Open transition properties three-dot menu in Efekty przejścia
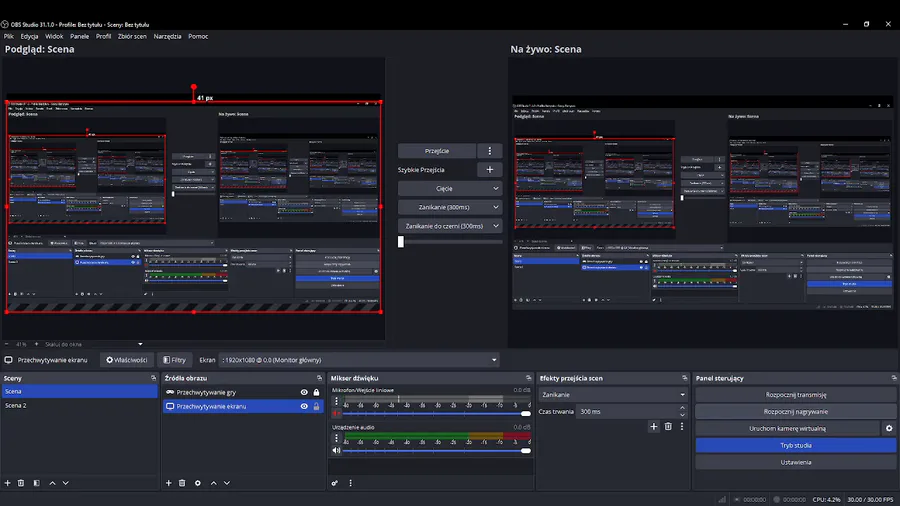Image resolution: width=900 pixels, height=506 pixels. click(682, 426)
